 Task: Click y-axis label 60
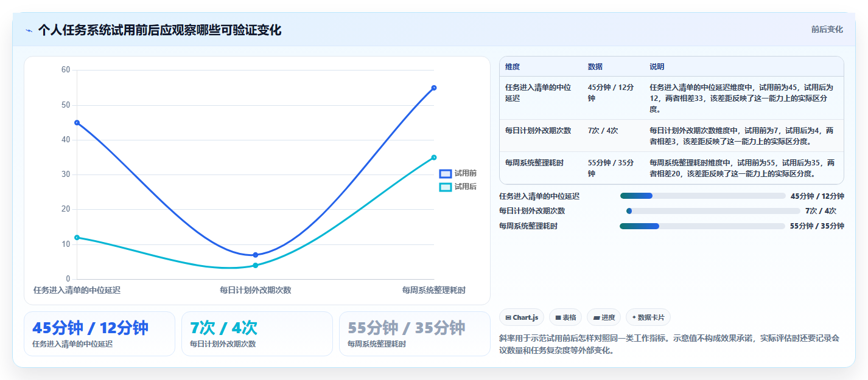click(x=66, y=70)
